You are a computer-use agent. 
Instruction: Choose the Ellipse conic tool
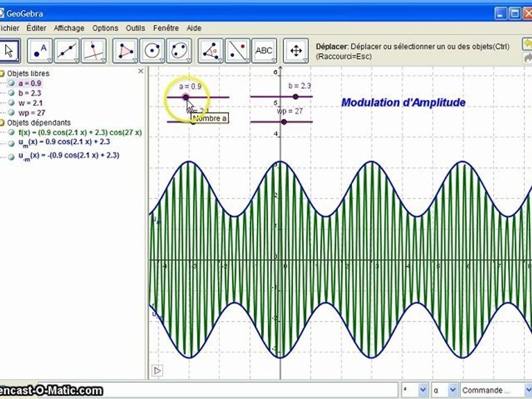(179, 51)
